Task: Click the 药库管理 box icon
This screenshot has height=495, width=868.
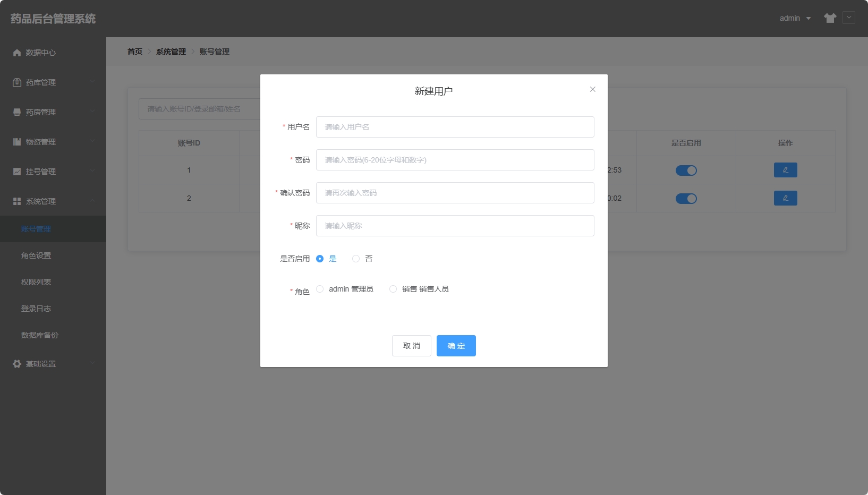Action: [17, 82]
